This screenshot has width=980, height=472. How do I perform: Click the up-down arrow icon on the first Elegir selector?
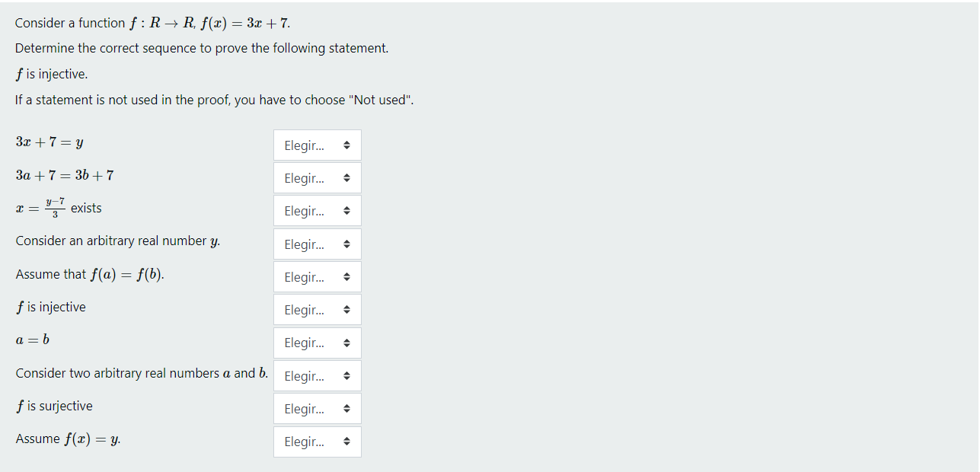[x=346, y=145]
